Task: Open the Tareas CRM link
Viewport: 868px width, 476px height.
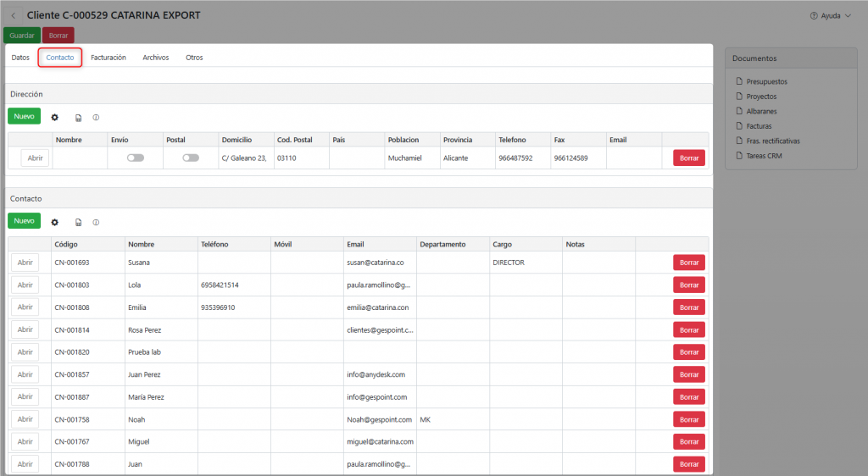Action: click(x=764, y=156)
